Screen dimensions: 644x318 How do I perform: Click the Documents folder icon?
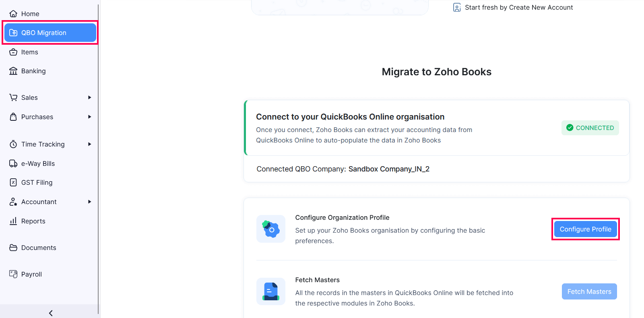(13, 248)
